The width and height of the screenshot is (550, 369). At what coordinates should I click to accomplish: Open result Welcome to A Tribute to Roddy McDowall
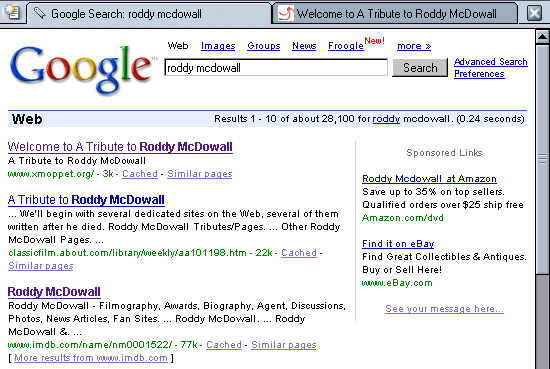click(x=120, y=147)
